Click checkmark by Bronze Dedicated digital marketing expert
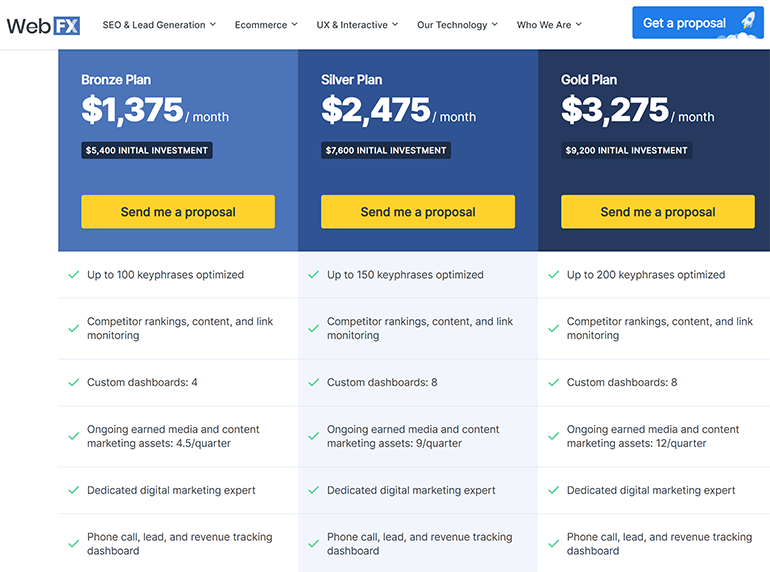Image resolution: width=770 pixels, height=572 pixels. click(73, 490)
